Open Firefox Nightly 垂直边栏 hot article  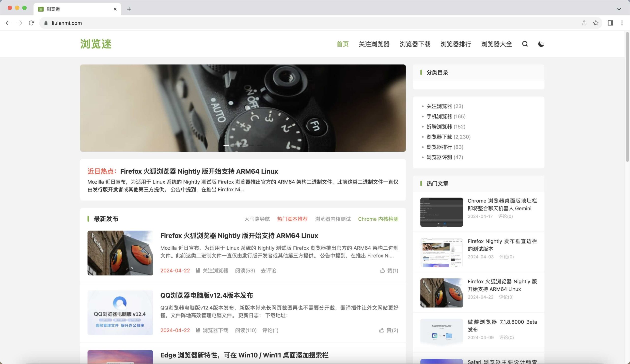pos(502,245)
